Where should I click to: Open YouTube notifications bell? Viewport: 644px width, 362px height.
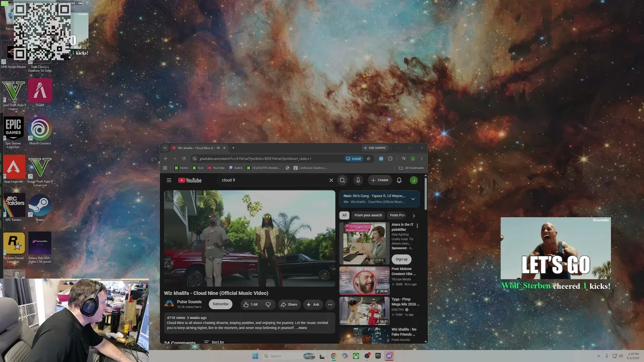pyautogui.click(x=399, y=180)
